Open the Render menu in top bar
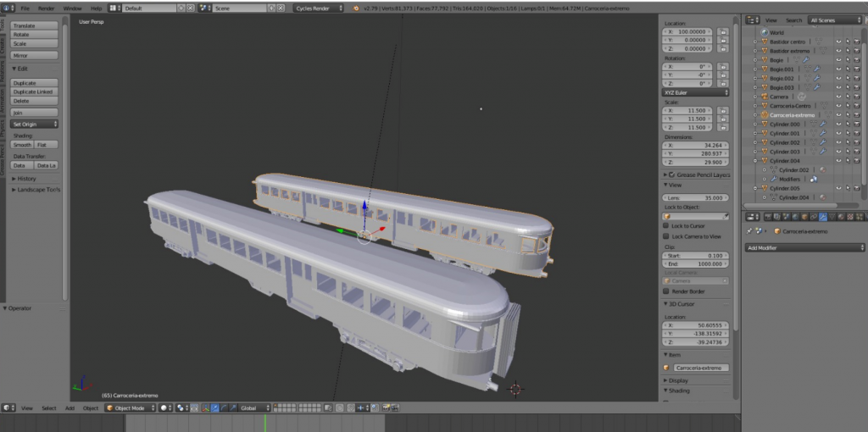 47,8
